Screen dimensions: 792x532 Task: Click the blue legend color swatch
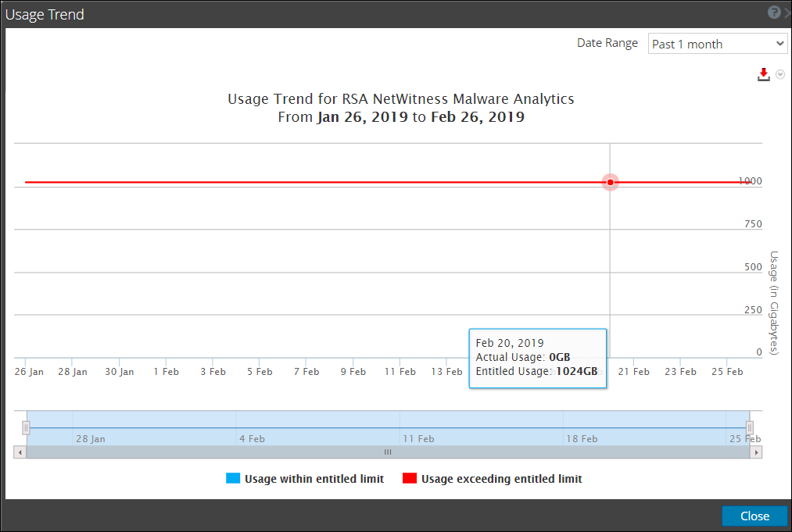tap(232, 479)
